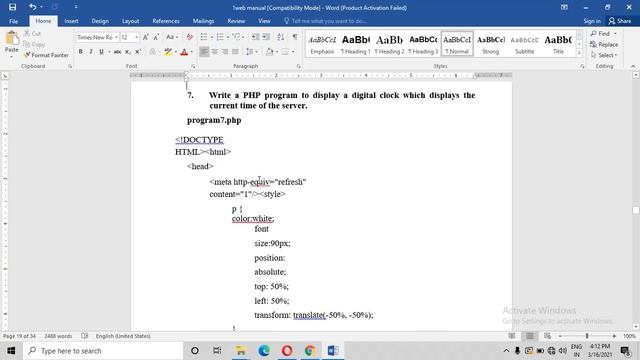Image resolution: width=640 pixels, height=360 pixels.
Task: Adjust the zoom slider handle
Action: pos(587,336)
